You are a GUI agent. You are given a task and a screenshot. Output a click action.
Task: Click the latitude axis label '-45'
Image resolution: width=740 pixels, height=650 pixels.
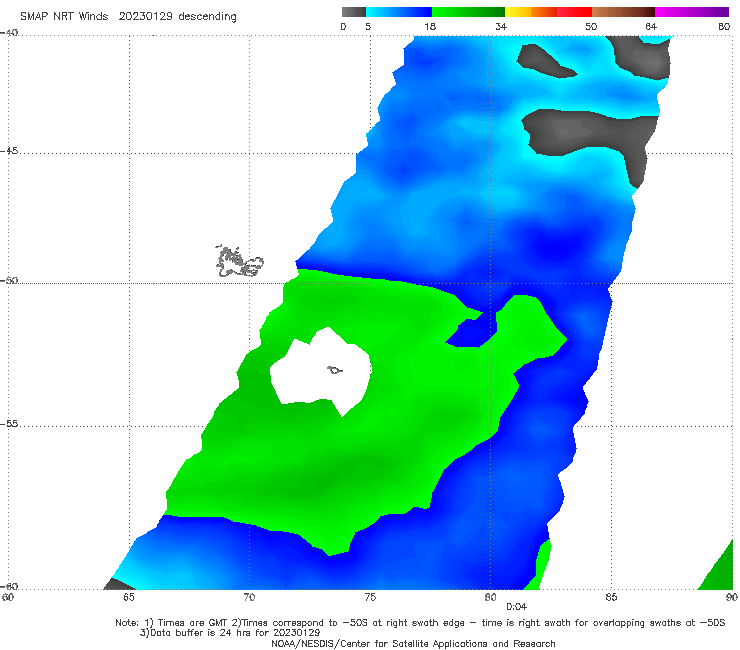pos(9,151)
